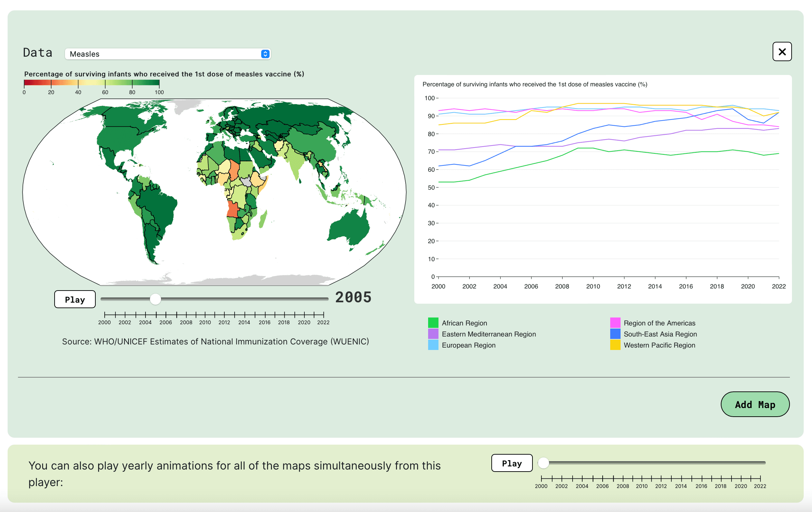Click the 2012 tick on map timeline

click(225, 315)
